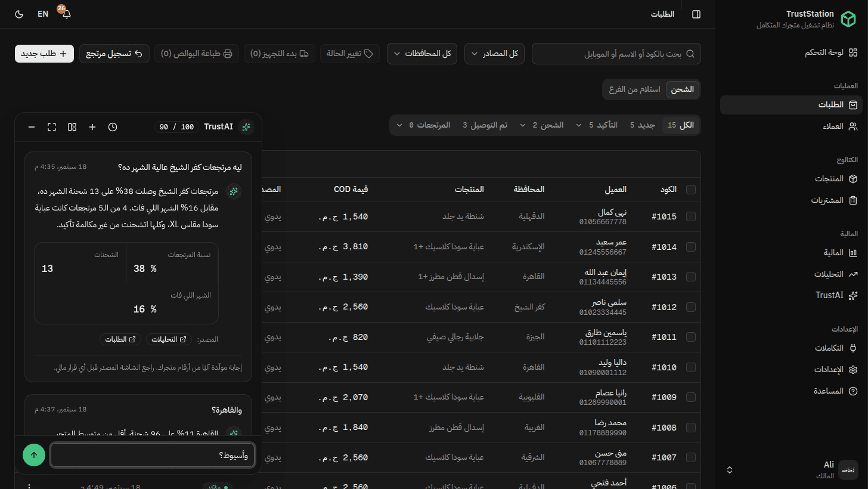Click the المالية chart icon in the sidebar
The width and height of the screenshot is (868, 489).
pyautogui.click(x=853, y=253)
